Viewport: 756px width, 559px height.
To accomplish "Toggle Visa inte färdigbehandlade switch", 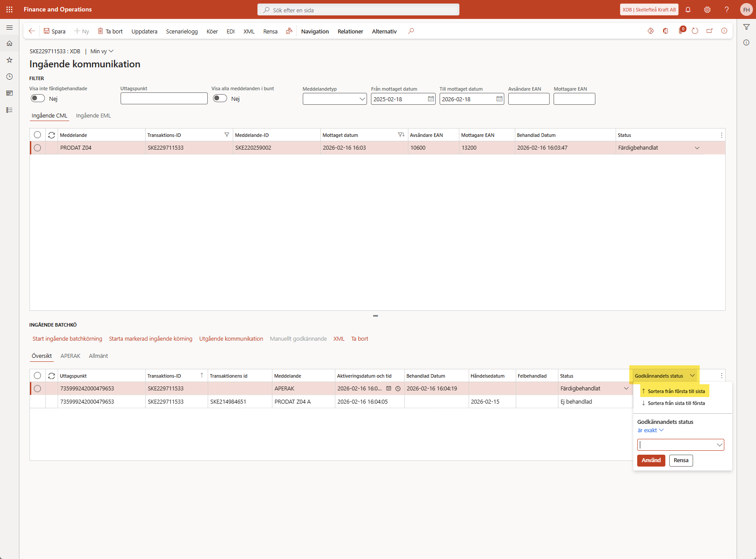I will tap(38, 99).
